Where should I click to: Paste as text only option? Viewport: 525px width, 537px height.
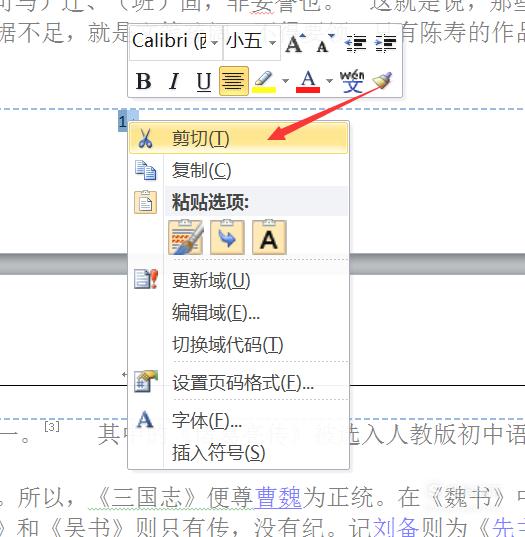coord(269,237)
